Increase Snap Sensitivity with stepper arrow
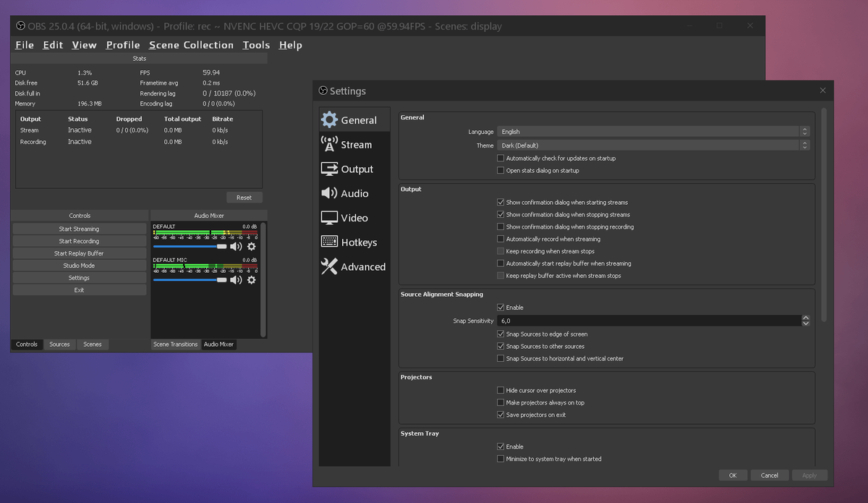This screenshot has height=503, width=868. pos(806,318)
